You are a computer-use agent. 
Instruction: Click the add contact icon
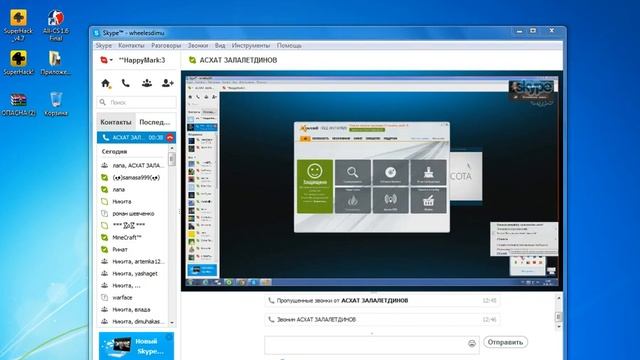(167, 83)
